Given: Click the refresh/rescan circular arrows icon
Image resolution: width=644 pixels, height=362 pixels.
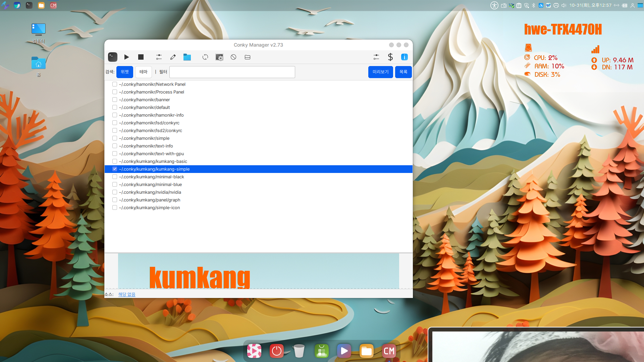Looking at the screenshot, I should 205,57.
